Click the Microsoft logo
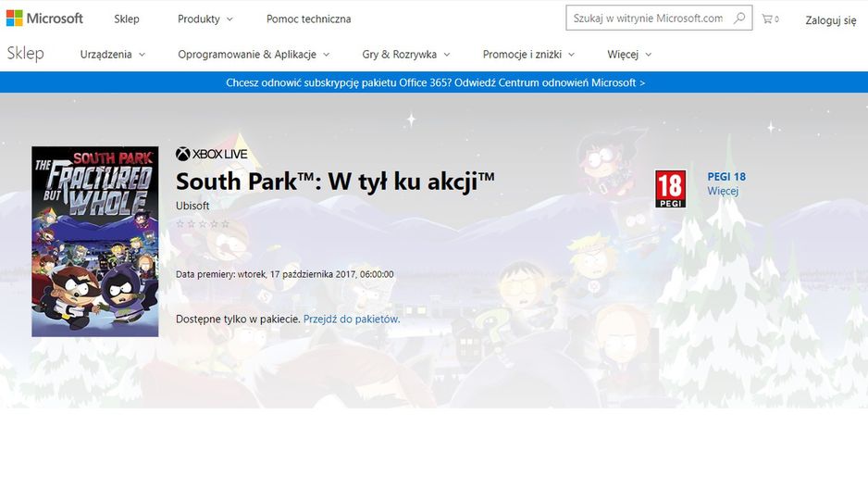Screen dimensions: 868x489 [x=44, y=19]
